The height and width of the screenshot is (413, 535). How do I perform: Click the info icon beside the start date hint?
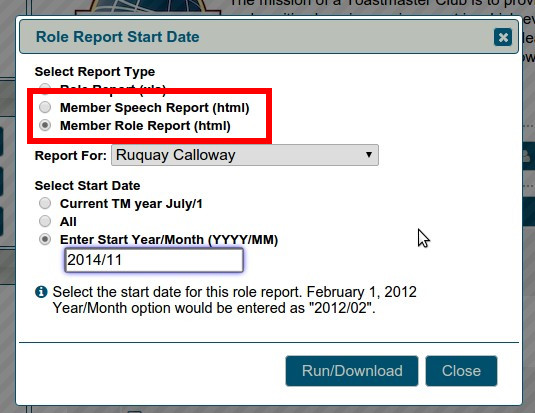pos(41,292)
